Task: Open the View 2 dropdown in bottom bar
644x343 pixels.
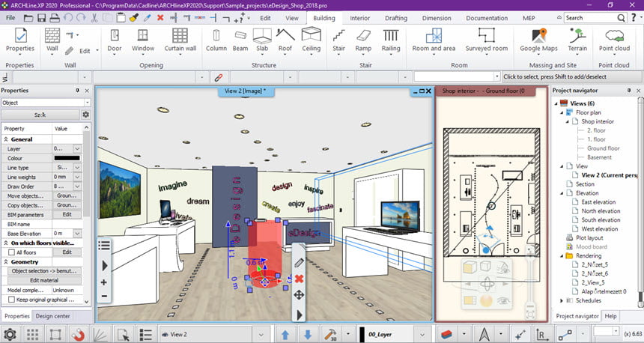Action: pos(261,334)
